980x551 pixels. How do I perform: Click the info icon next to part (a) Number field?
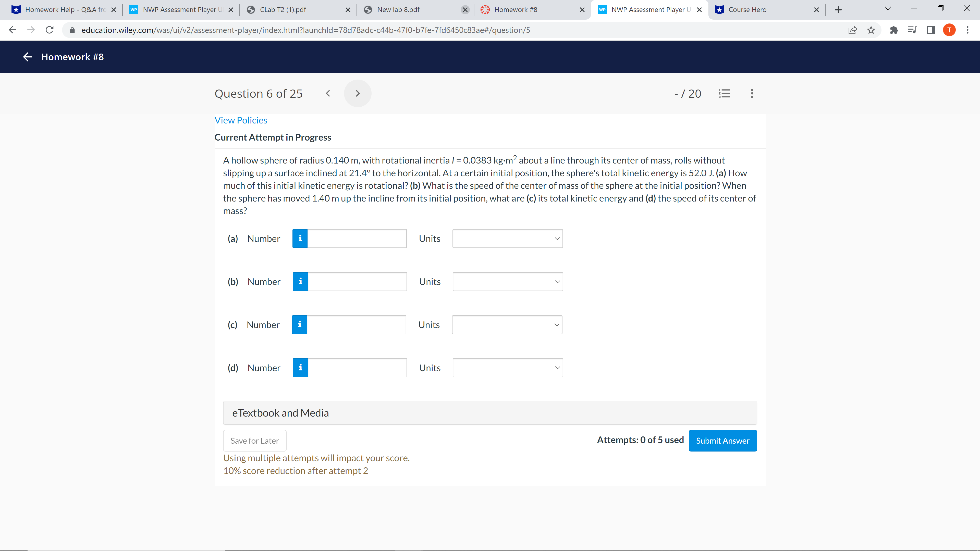coord(300,239)
